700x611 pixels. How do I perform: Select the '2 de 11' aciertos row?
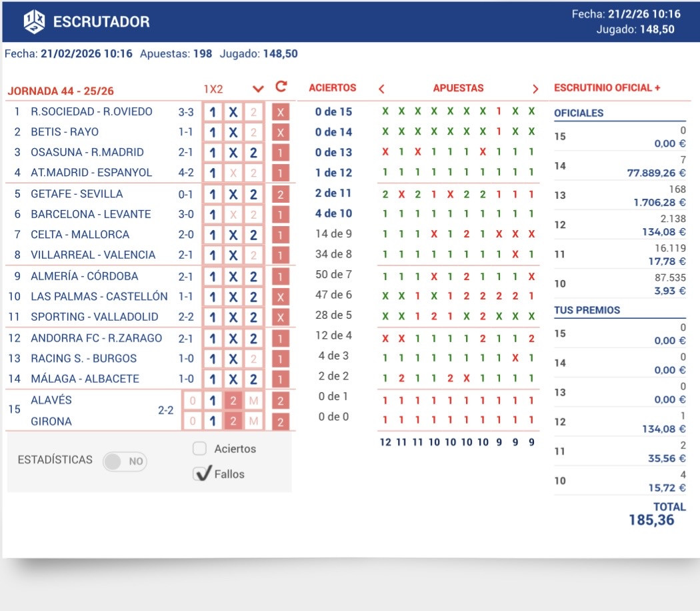pyautogui.click(x=333, y=193)
